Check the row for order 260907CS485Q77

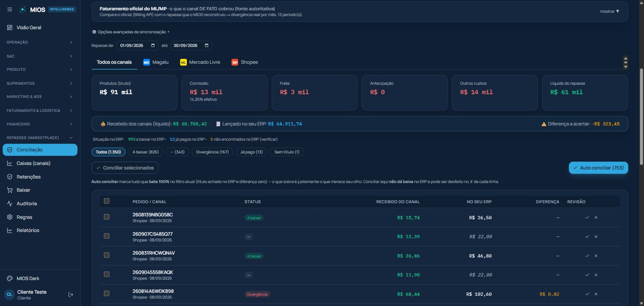(107, 236)
